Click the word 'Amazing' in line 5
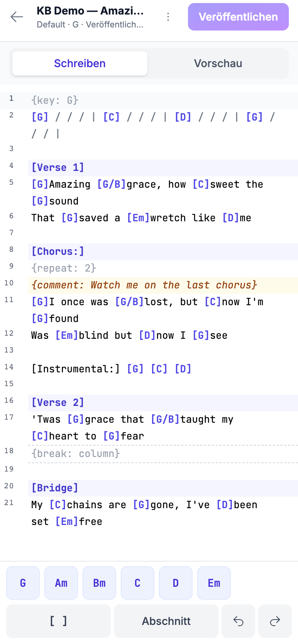This screenshot has height=644, width=298. pos(70,184)
